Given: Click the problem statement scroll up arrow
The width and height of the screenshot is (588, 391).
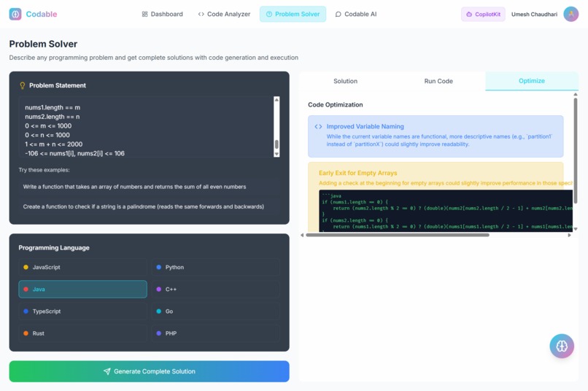Looking at the screenshot, I should [x=276, y=100].
